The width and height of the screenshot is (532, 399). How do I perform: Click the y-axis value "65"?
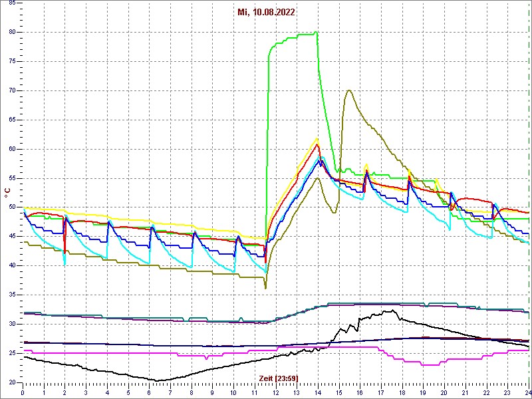pyautogui.click(x=11, y=120)
